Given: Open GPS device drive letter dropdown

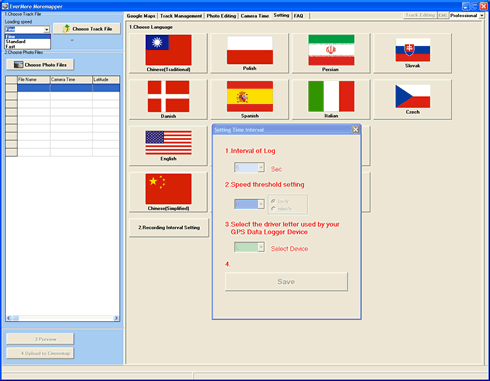Looking at the screenshot, I should pyautogui.click(x=261, y=247).
